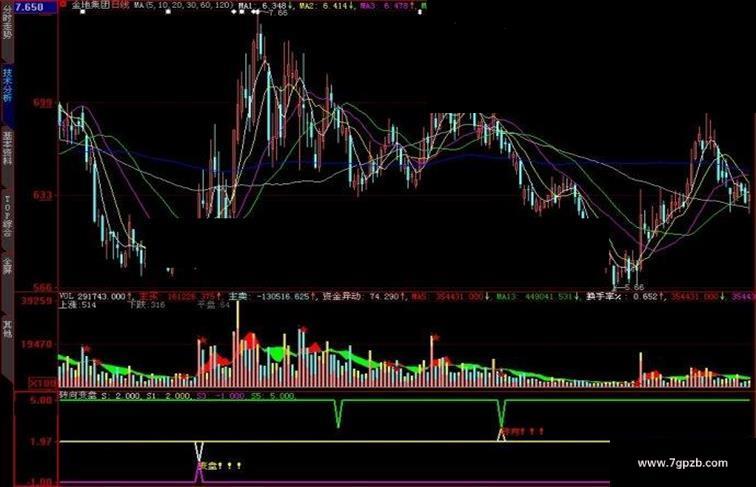Click the red 转向 signal label
This screenshot has width=756, height=487.
pyautogui.click(x=523, y=431)
